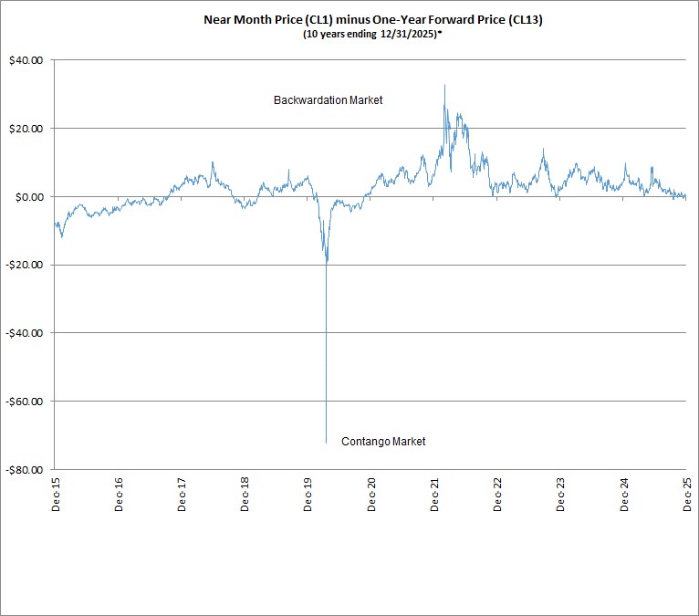Select the 'Backwardation Market' annotation
The width and height of the screenshot is (699, 616).
[x=329, y=99]
